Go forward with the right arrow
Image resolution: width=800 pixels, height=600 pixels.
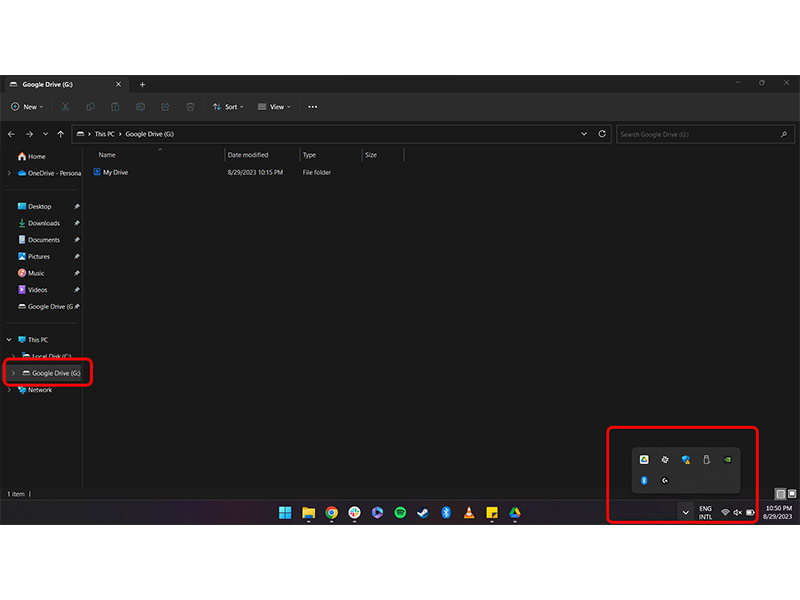tap(29, 134)
